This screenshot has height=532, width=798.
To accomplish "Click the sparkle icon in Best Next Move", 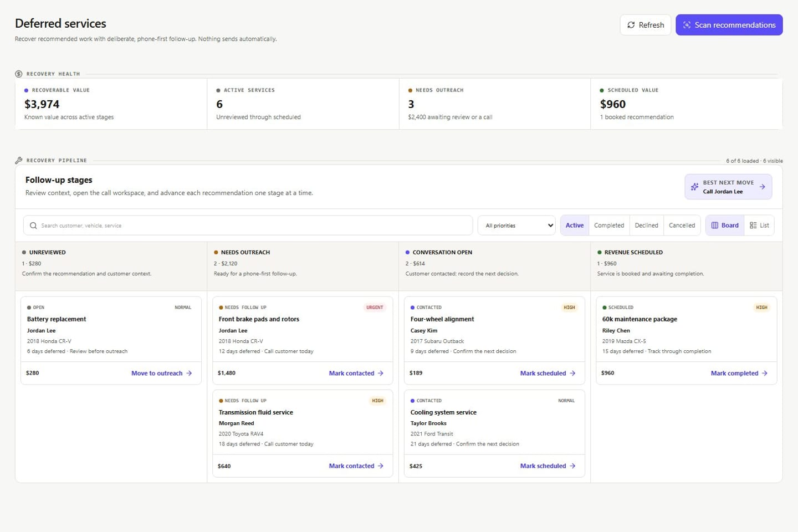I will click(694, 187).
